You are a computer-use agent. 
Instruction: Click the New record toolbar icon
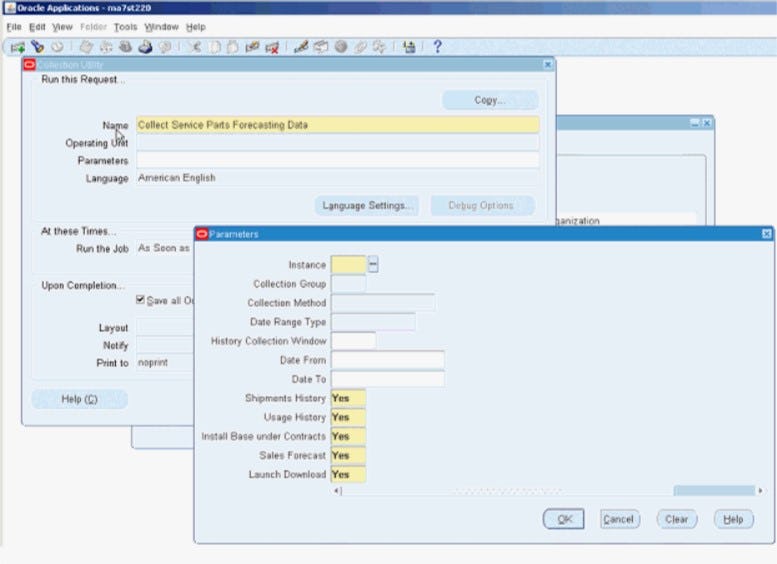(x=18, y=47)
